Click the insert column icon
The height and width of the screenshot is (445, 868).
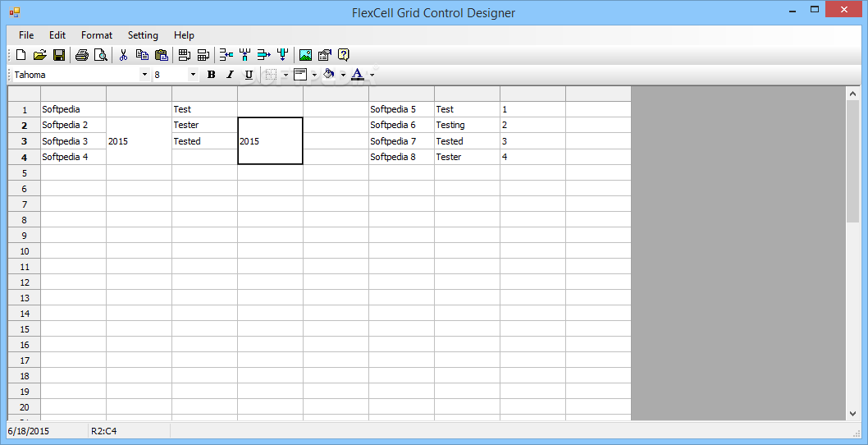click(x=244, y=55)
